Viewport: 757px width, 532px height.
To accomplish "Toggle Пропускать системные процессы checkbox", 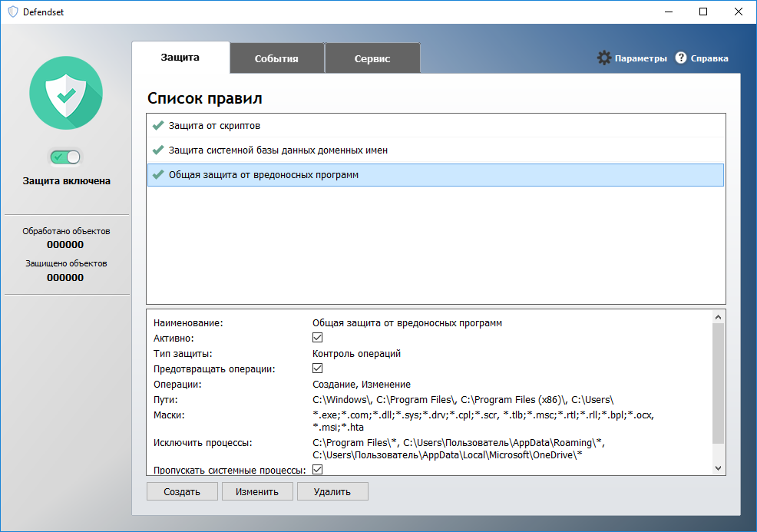I will coord(317,469).
